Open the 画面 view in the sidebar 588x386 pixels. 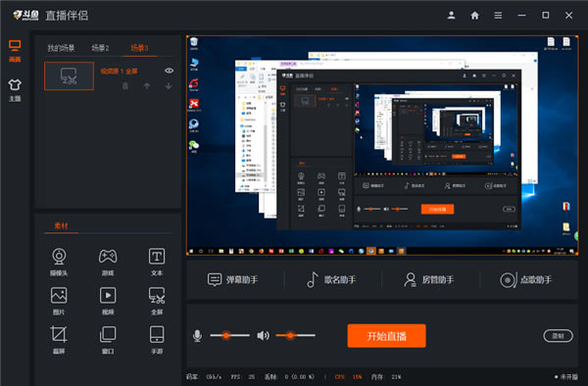click(x=15, y=51)
